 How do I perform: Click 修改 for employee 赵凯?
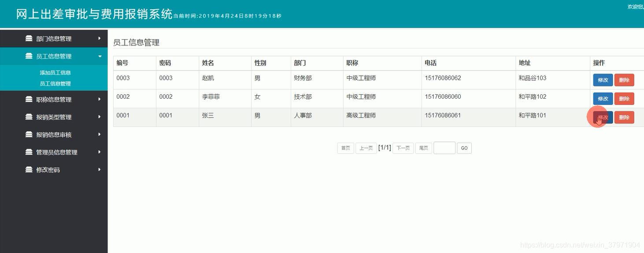pyautogui.click(x=603, y=80)
